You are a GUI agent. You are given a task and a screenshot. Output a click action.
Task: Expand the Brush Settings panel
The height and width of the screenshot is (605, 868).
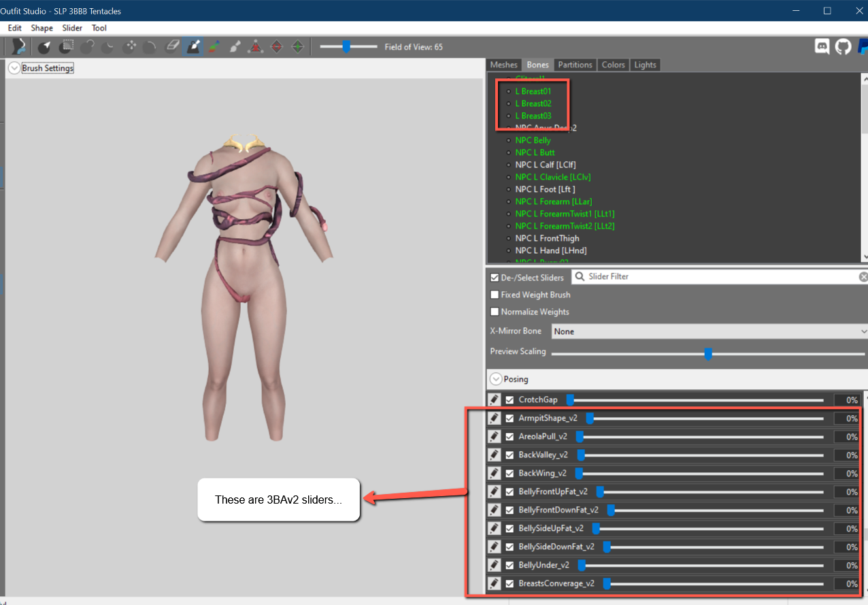coord(14,68)
